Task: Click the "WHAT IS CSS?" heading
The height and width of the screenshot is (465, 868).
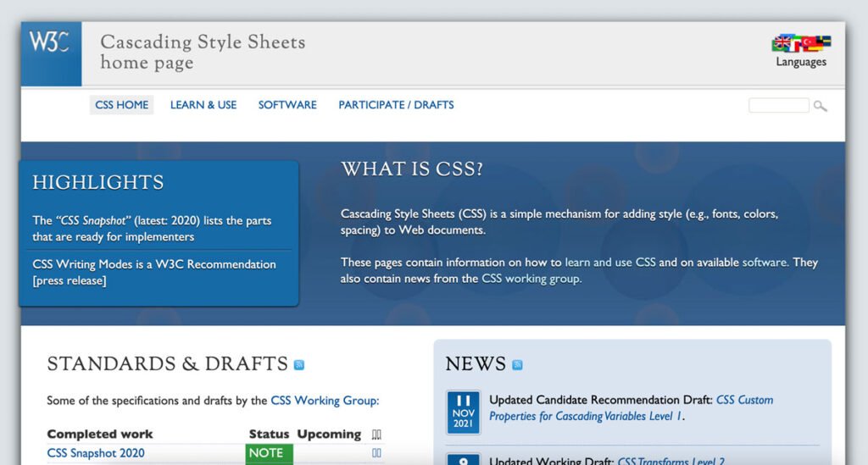Action: coord(412,169)
